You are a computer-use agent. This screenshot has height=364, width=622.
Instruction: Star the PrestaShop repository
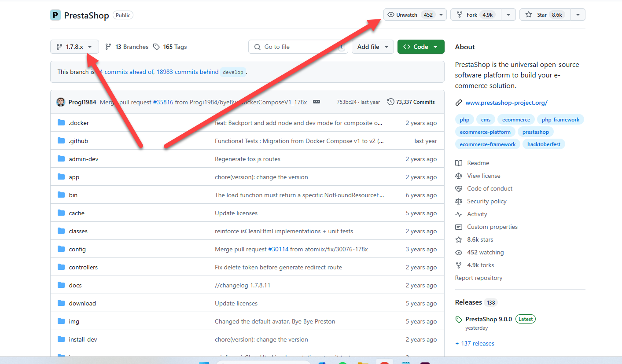click(545, 15)
